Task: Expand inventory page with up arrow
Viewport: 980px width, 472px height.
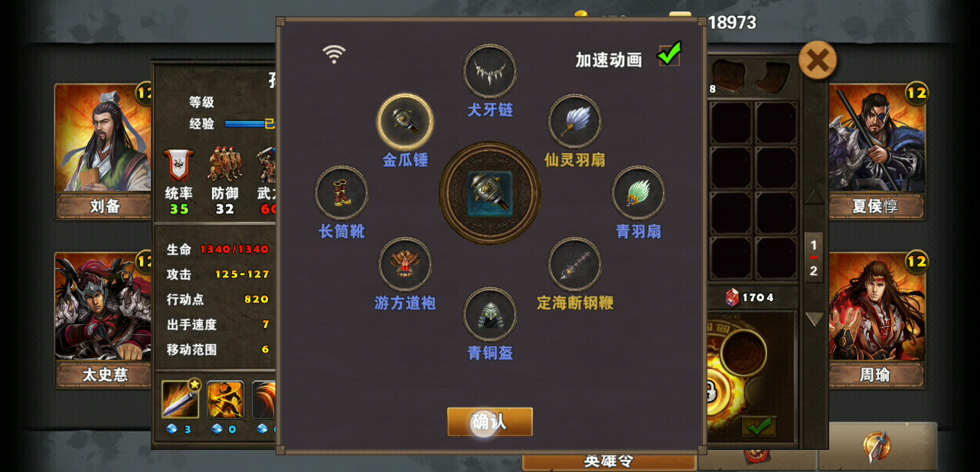Action: (x=814, y=197)
